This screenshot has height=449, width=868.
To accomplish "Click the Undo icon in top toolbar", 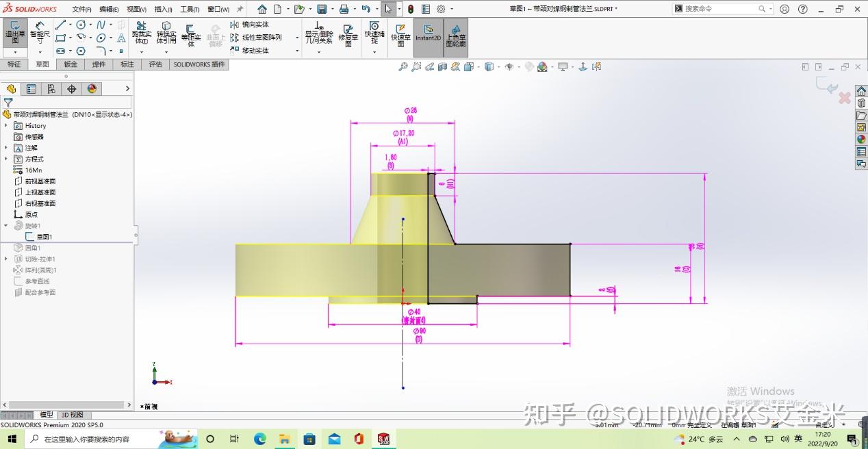I will pos(366,9).
